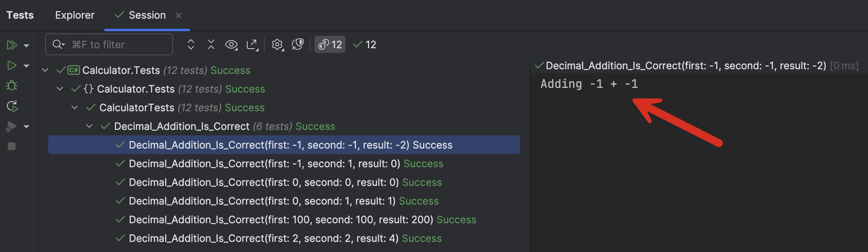Viewport: 868px width, 252px height.
Task: Toggle the passed 12 tests filter
Action: [365, 45]
